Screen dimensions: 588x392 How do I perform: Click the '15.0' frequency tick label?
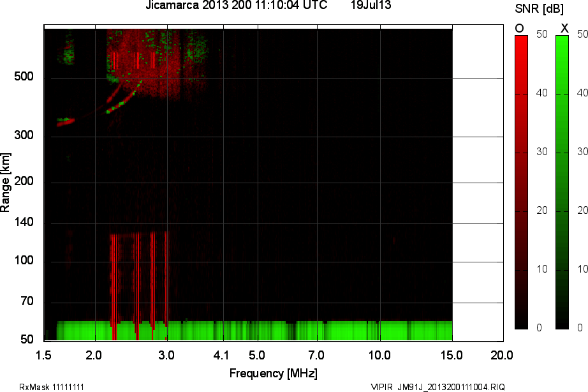452,355
